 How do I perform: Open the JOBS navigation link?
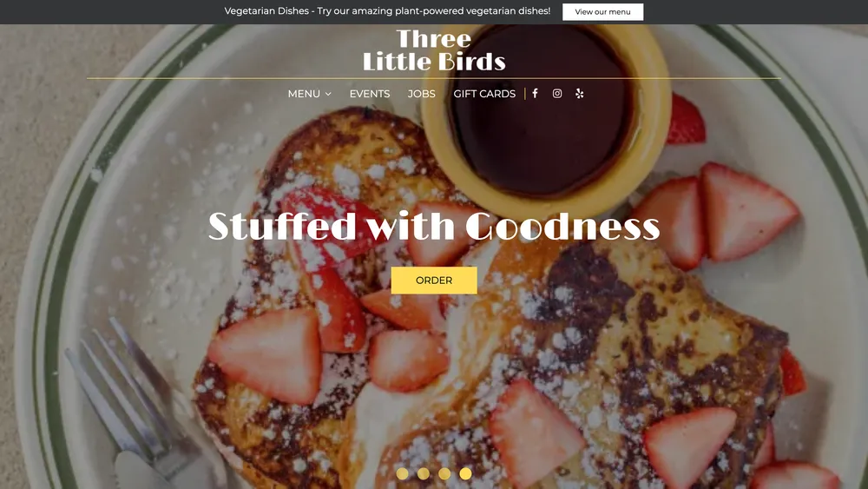pyautogui.click(x=421, y=94)
